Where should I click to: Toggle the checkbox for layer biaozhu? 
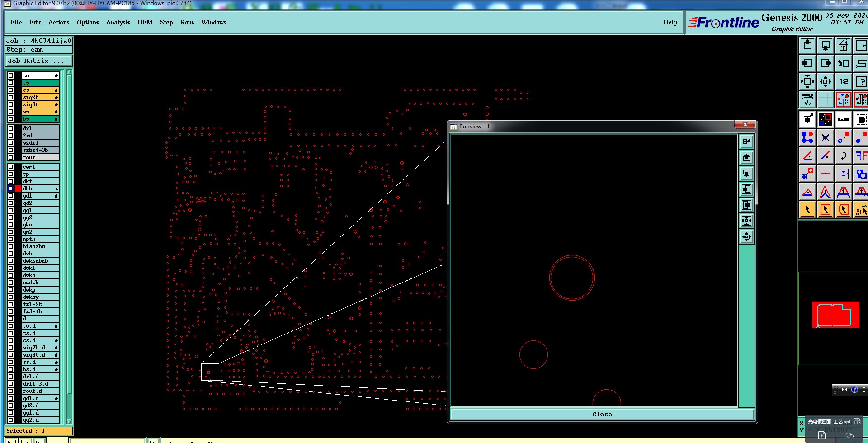coord(11,246)
